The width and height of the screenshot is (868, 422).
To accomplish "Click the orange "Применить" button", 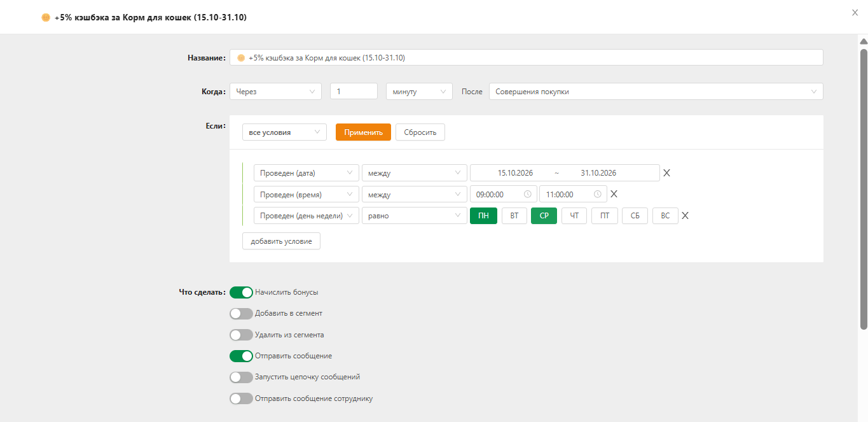I will pos(363,132).
